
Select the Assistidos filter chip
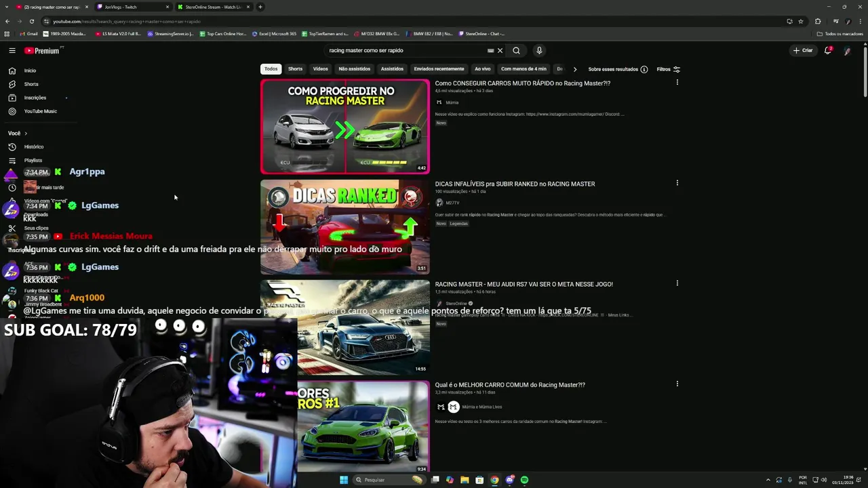click(x=392, y=69)
